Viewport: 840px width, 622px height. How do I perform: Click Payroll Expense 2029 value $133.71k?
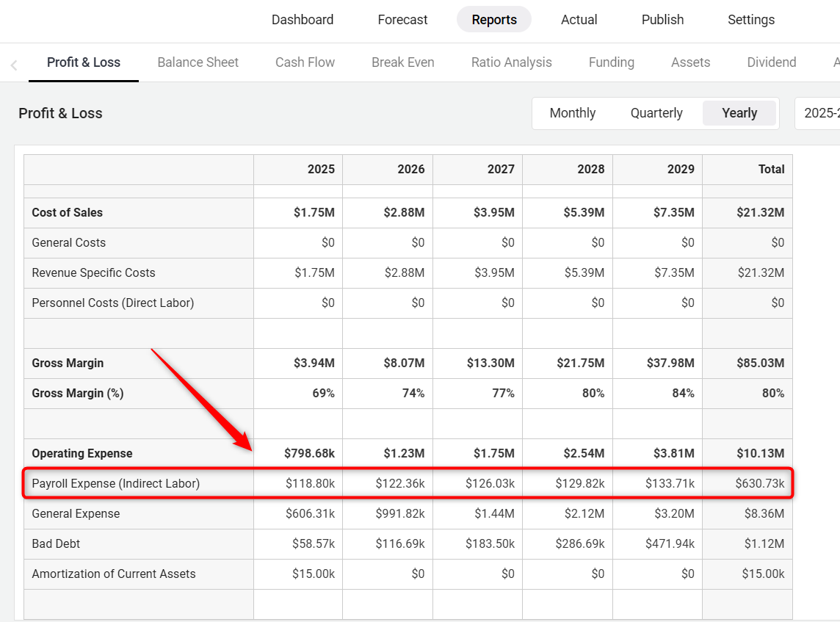[670, 484]
